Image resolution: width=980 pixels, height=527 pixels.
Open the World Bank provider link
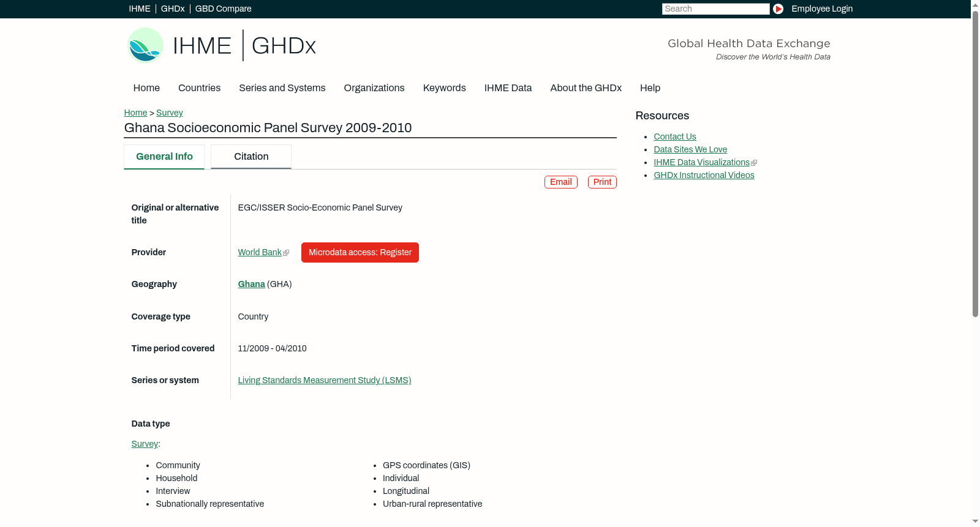[x=260, y=252]
